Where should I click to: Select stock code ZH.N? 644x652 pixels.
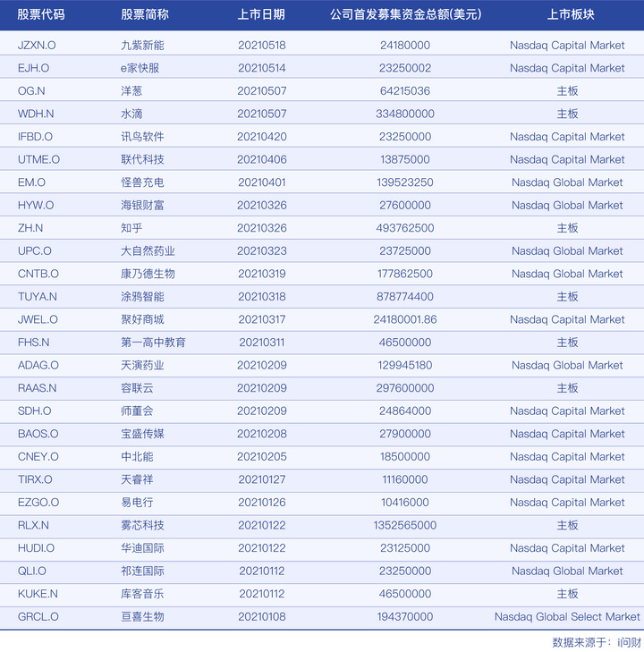pyautogui.click(x=30, y=228)
